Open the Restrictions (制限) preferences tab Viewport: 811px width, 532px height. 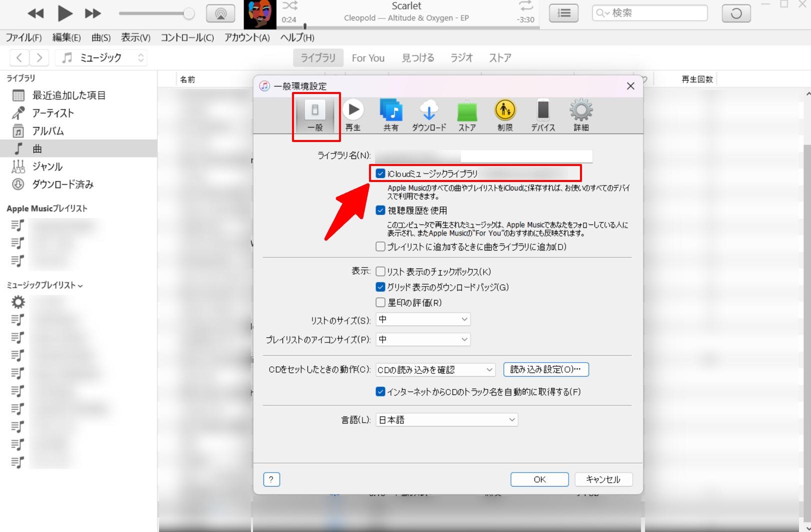pos(505,116)
